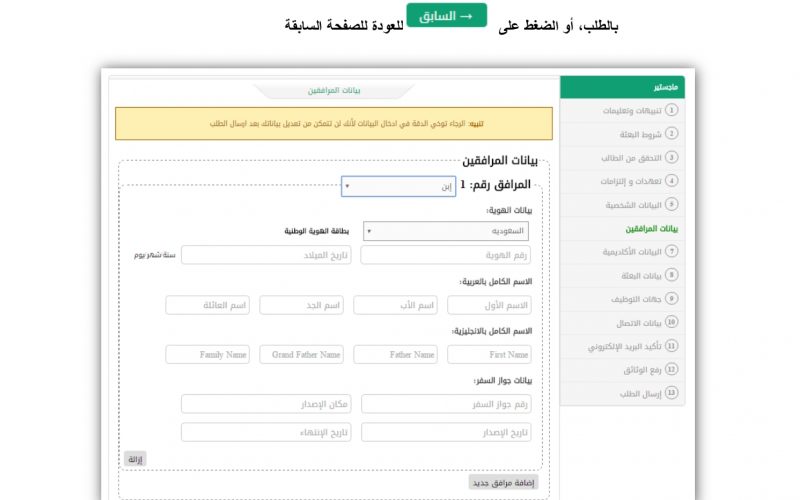This screenshot has height=500, width=800.
Task: Open step 4 تعهدات و إلتزامات
Action: [622, 181]
